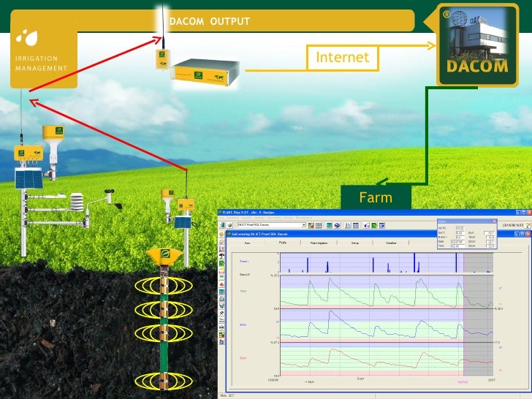The height and width of the screenshot is (399, 532).
Task: Click the 39.1 value field in floating panel
Action: coord(490,233)
